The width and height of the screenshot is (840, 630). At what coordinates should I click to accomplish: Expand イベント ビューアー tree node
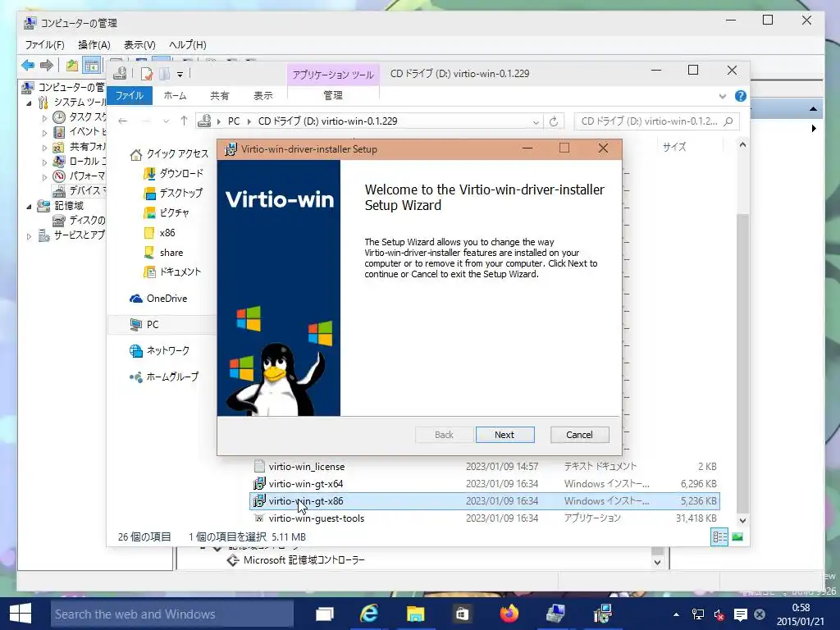click(44, 132)
